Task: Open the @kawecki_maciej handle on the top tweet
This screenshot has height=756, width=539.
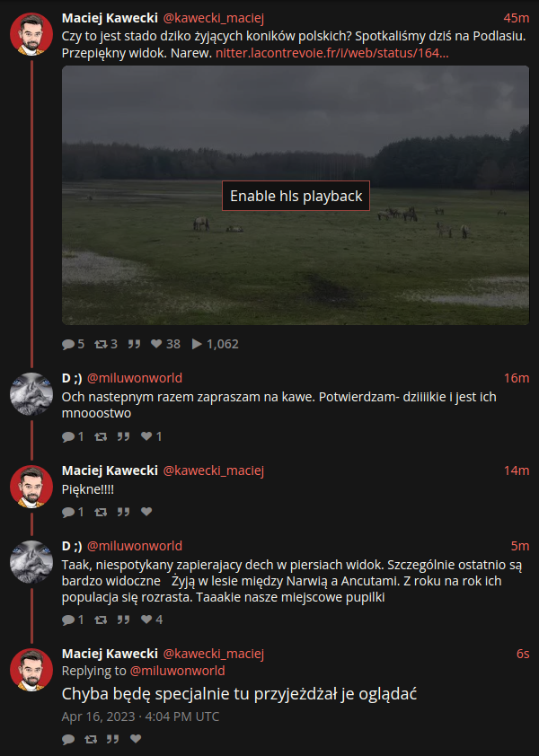Action: click(213, 18)
